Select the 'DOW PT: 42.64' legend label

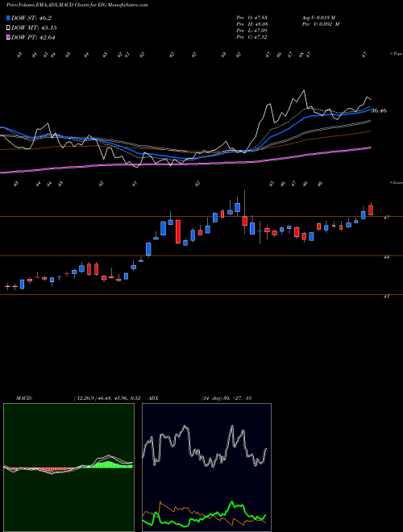pos(33,37)
